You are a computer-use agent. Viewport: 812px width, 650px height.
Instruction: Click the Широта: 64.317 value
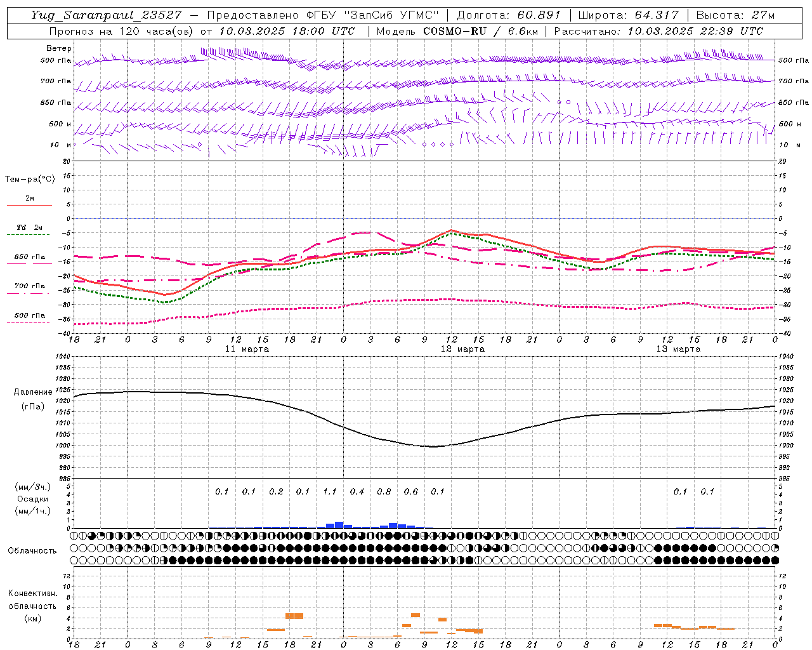click(x=629, y=15)
